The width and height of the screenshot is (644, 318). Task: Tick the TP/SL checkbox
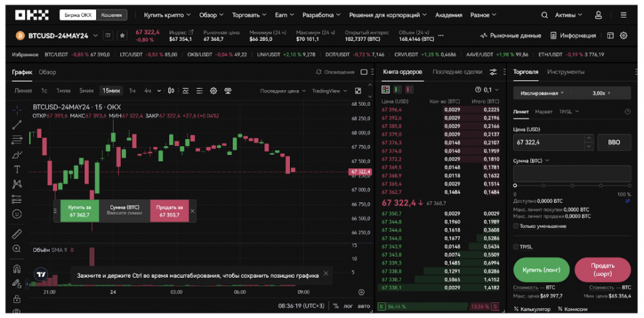pos(516,247)
